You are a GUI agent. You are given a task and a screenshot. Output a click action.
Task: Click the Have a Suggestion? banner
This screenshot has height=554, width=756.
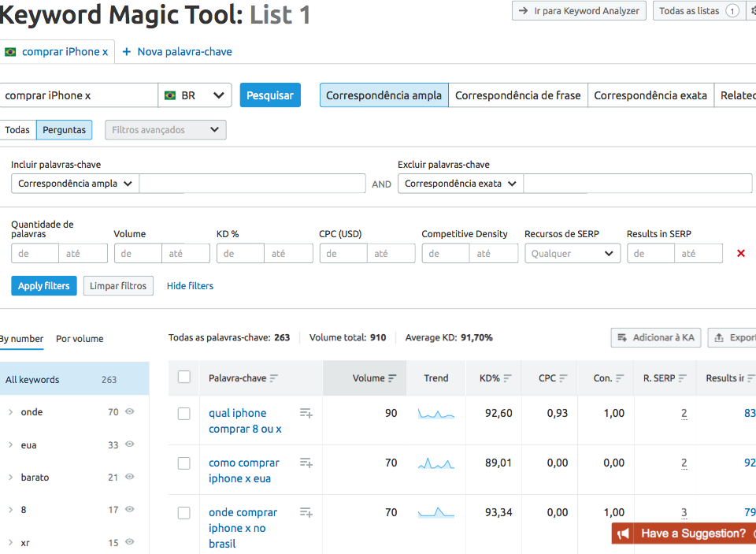(x=684, y=534)
